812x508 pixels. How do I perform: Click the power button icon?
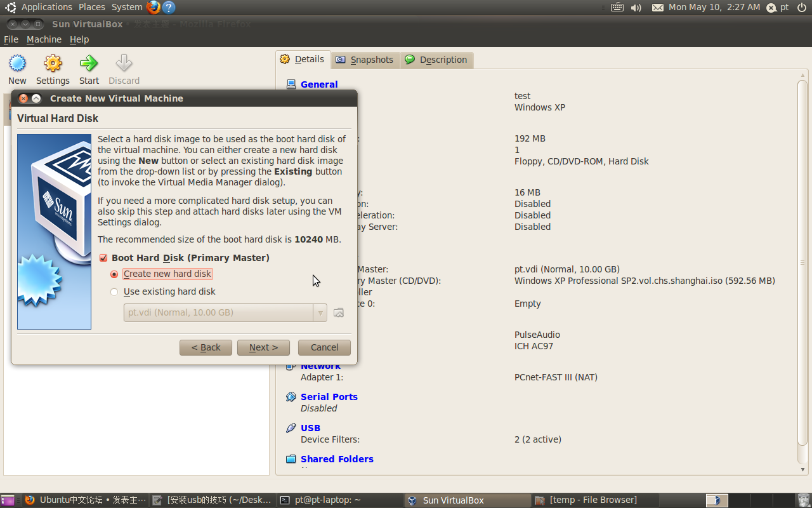pyautogui.click(x=802, y=7)
